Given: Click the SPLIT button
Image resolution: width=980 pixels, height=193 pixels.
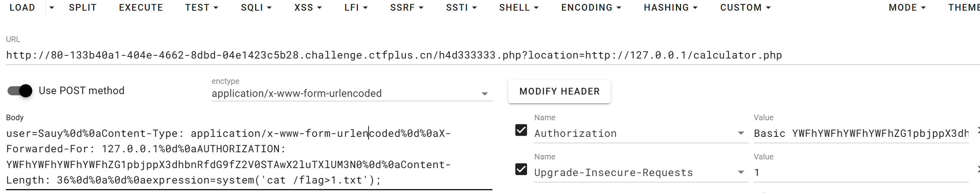Looking at the screenshot, I should click(x=82, y=8).
